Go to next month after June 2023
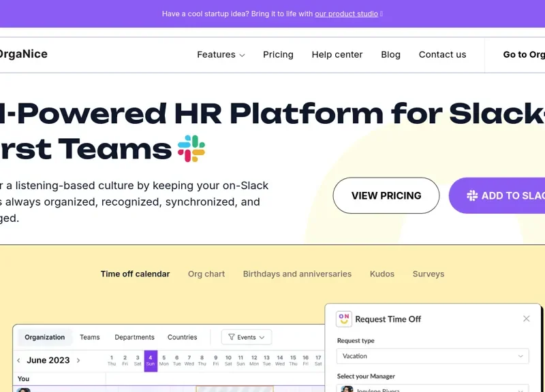Screen dimensions: 545x392 pos(78,361)
